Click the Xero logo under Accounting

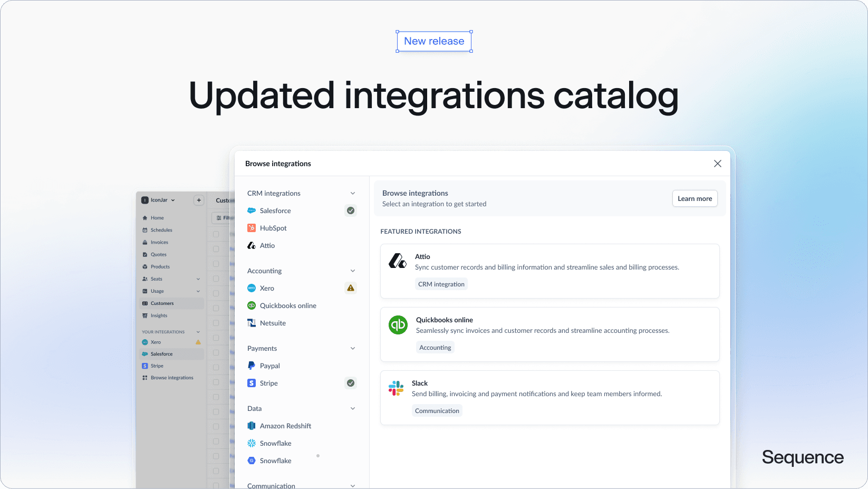[252, 288]
